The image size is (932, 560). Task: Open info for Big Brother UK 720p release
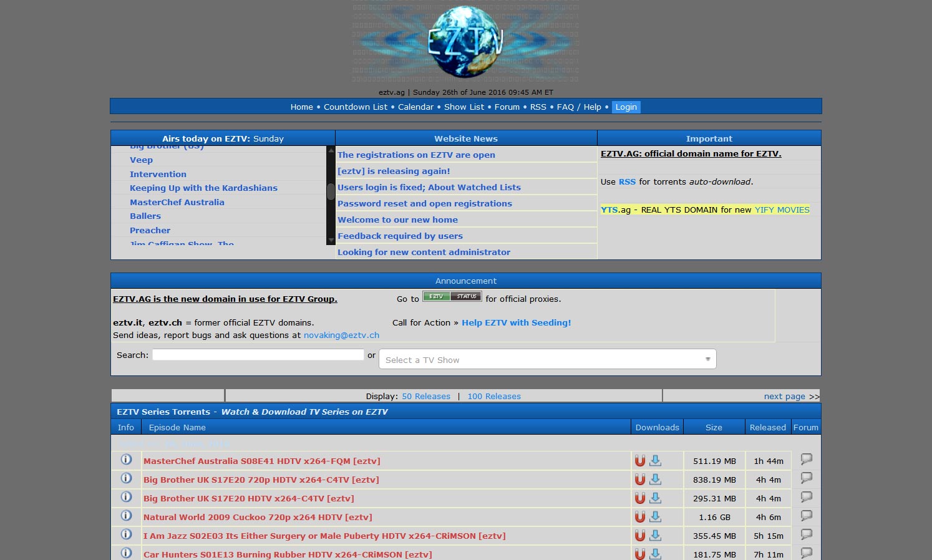(126, 478)
